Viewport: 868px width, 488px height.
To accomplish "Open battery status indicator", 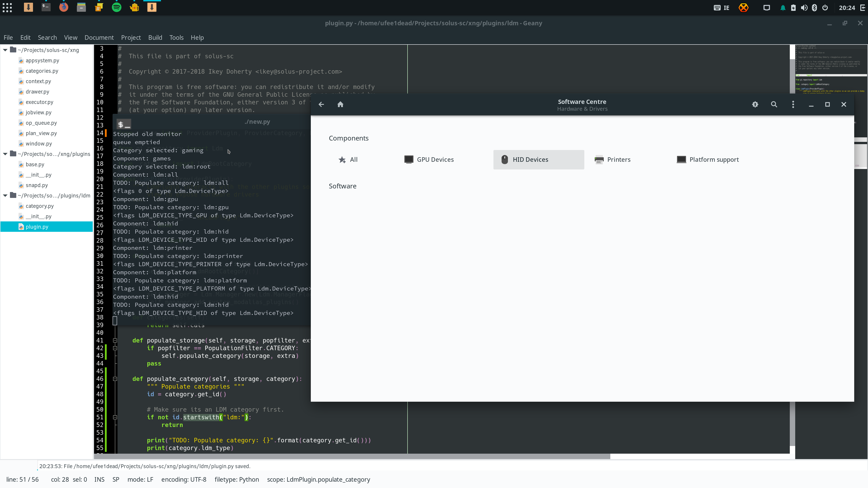I will (x=793, y=8).
